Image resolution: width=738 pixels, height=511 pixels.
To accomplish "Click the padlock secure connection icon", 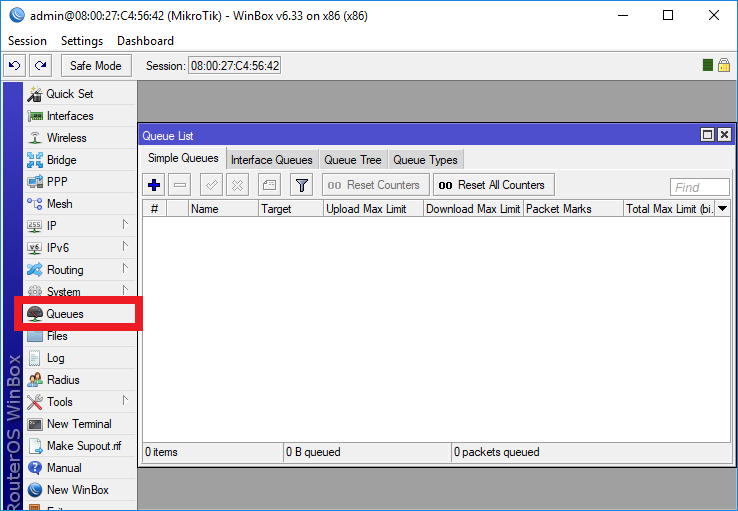I will pyautogui.click(x=724, y=65).
